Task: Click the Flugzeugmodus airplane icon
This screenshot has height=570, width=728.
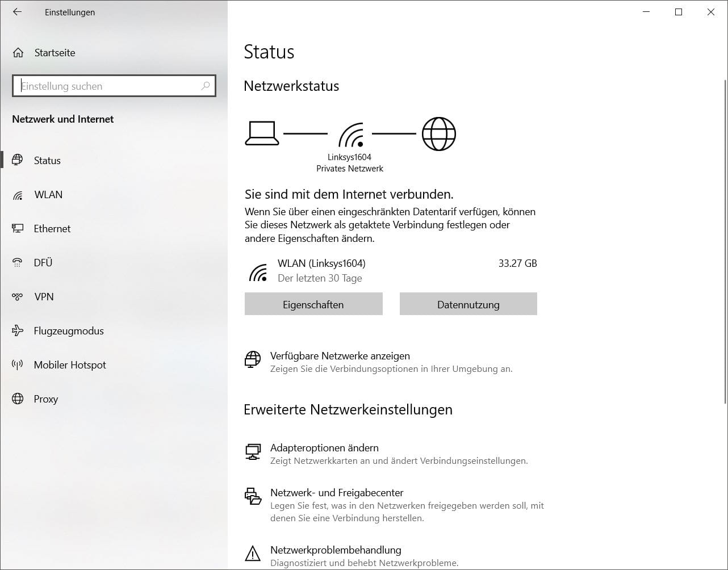Action: (x=18, y=330)
